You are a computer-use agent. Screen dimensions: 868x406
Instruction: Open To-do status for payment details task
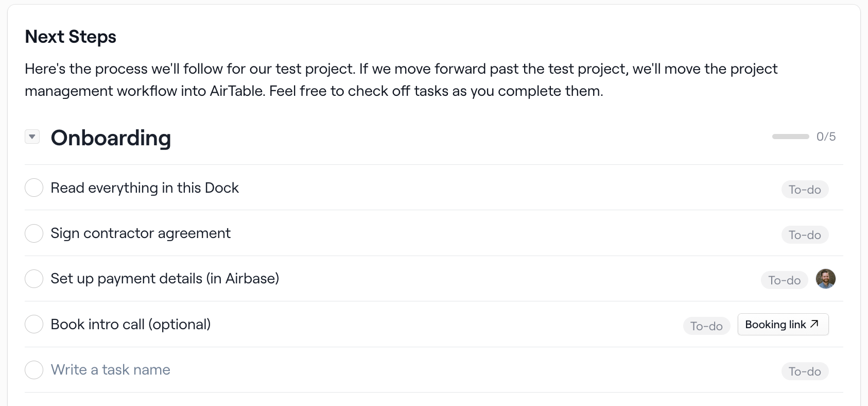click(x=784, y=280)
